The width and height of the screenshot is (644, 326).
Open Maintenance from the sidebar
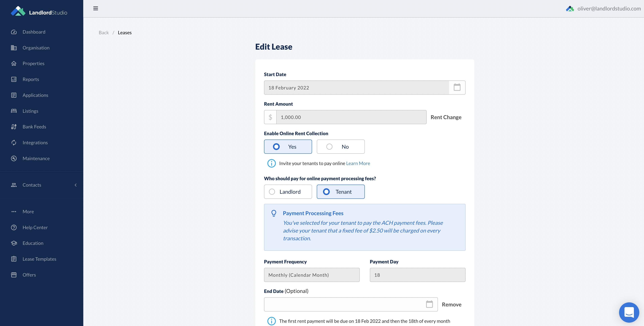(36, 158)
